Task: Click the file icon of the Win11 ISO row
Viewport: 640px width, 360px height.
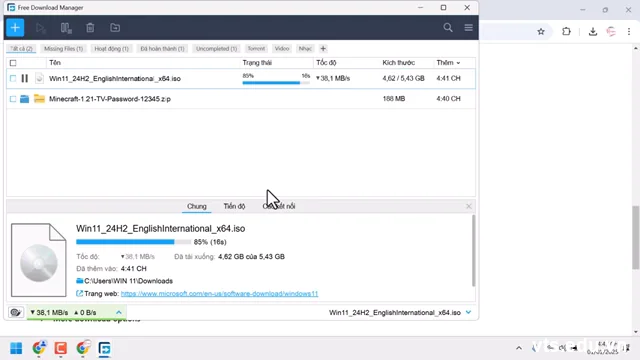Action: 39,78
